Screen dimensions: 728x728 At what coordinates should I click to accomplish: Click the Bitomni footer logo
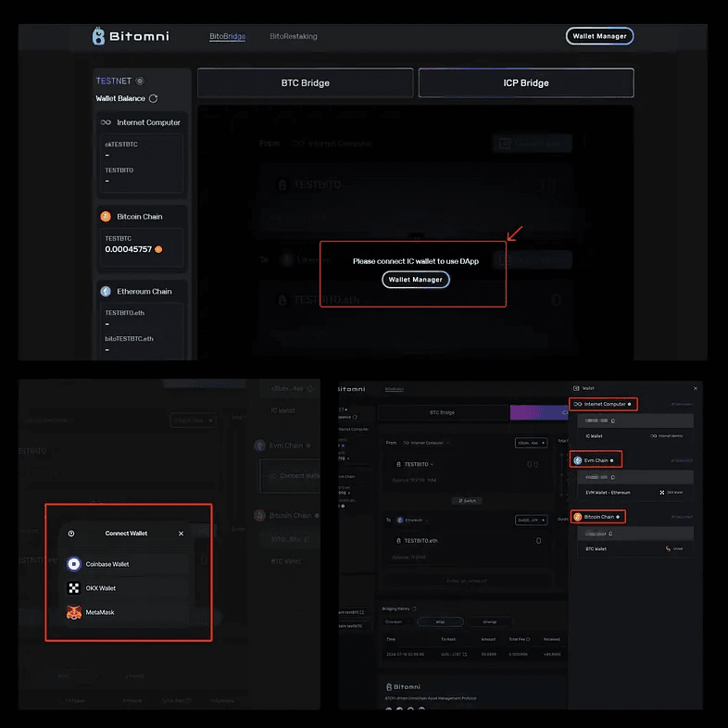pos(403,686)
